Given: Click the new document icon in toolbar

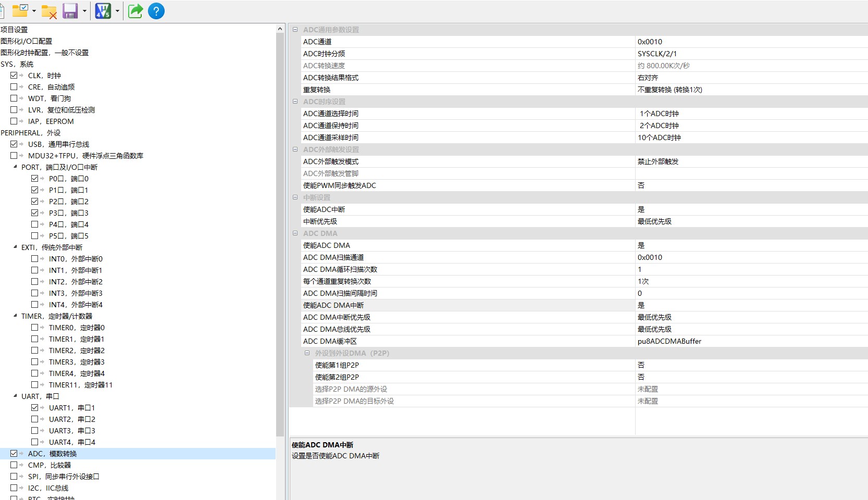Looking at the screenshot, I should pos(2,11).
